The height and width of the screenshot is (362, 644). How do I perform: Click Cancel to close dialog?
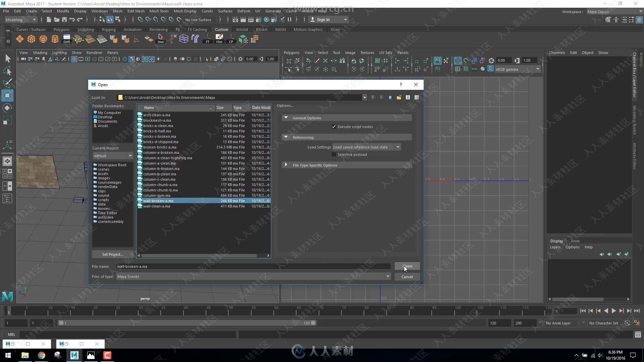pos(407,276)
